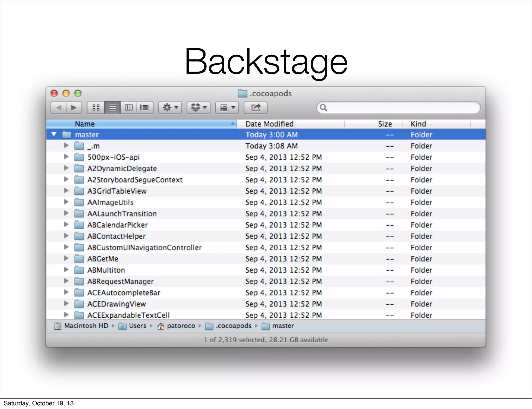The width and height of the screenshot is (532, 409).
Task: Click the Share toolbar button
Action: (256, 107)
